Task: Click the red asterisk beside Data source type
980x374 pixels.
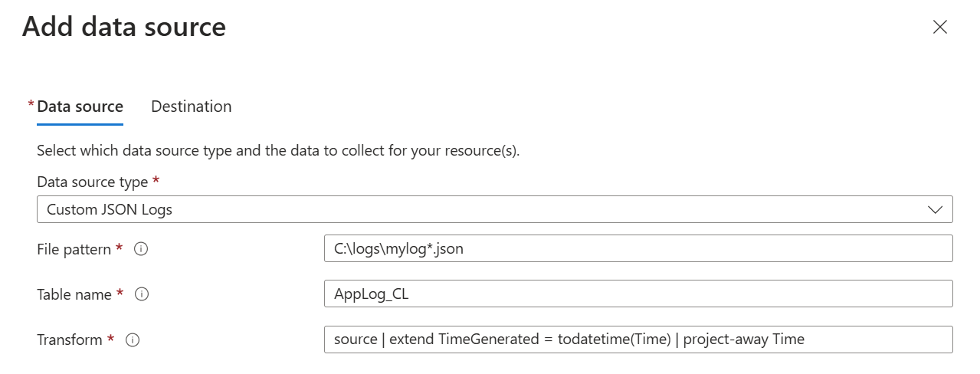Action: (x=156, y=182)
